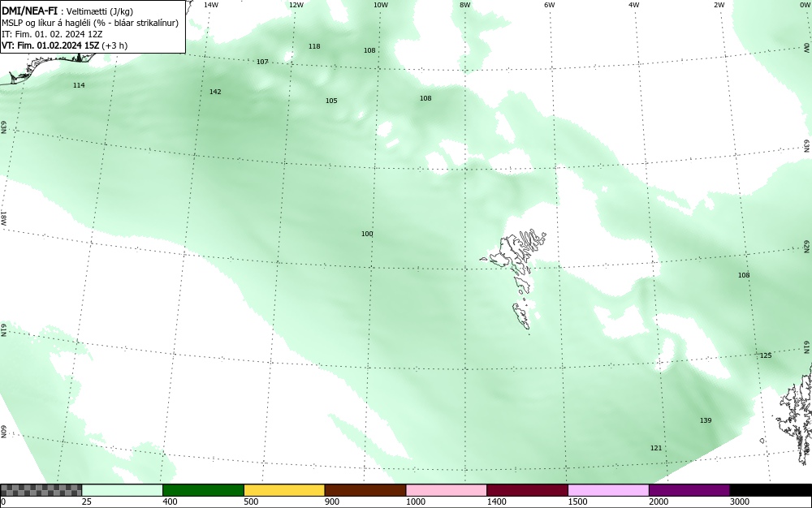Click the 4W longitude label
The width and height of the screenshot is (812, 508).
click(634, 5)
